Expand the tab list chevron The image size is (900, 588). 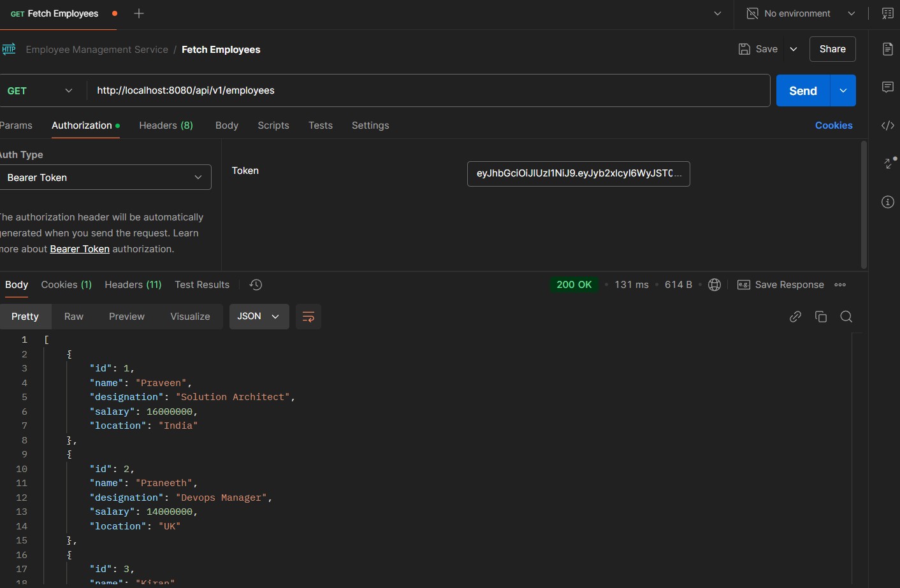click(717, 13)
